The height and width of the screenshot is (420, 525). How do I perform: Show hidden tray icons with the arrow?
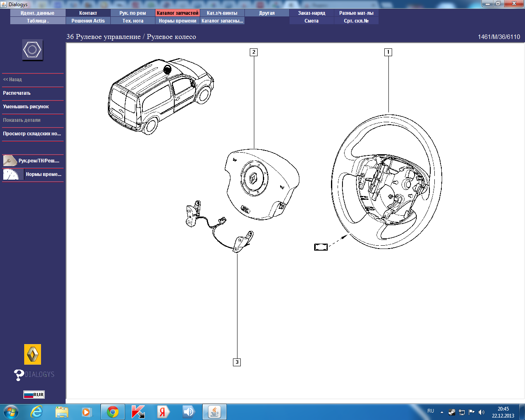[442, 412]
